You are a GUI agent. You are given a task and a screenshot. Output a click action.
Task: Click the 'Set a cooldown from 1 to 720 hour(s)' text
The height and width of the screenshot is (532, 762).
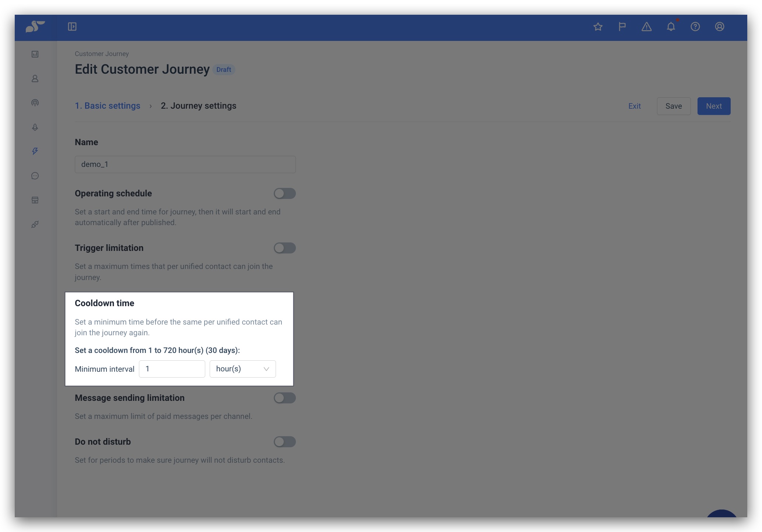pos(157,350)
